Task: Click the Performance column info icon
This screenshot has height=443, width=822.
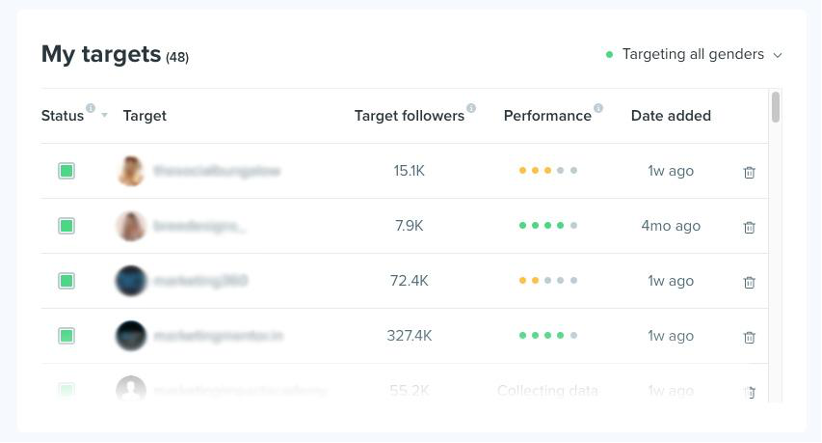Action: [598, 108]
